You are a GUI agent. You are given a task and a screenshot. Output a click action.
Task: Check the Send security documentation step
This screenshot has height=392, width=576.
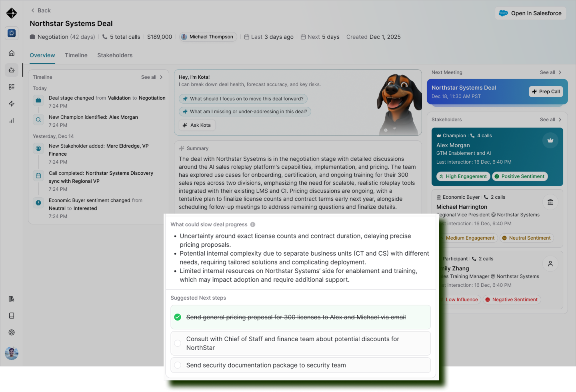coord(178,365)
